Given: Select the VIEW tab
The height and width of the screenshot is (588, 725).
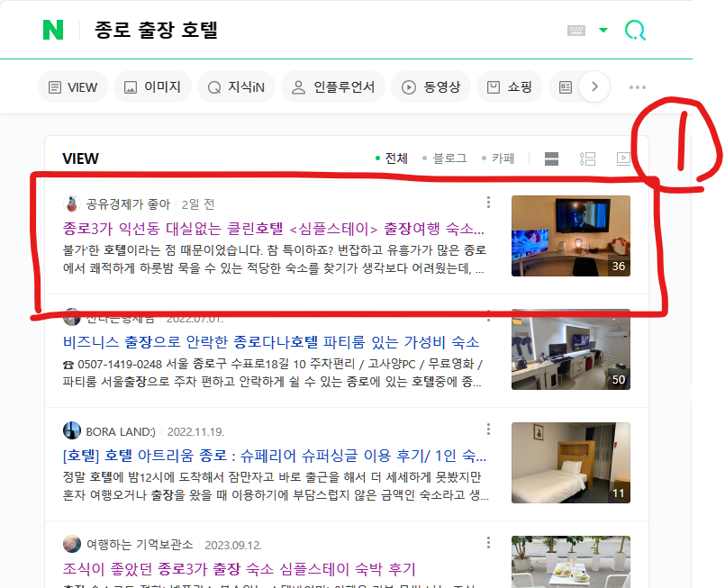Looking at the screenshot, I should coord(73,87).
